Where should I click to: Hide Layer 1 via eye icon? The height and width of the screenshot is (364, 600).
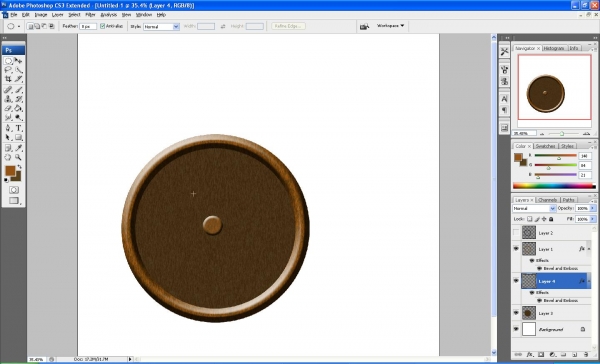(516, 249)
